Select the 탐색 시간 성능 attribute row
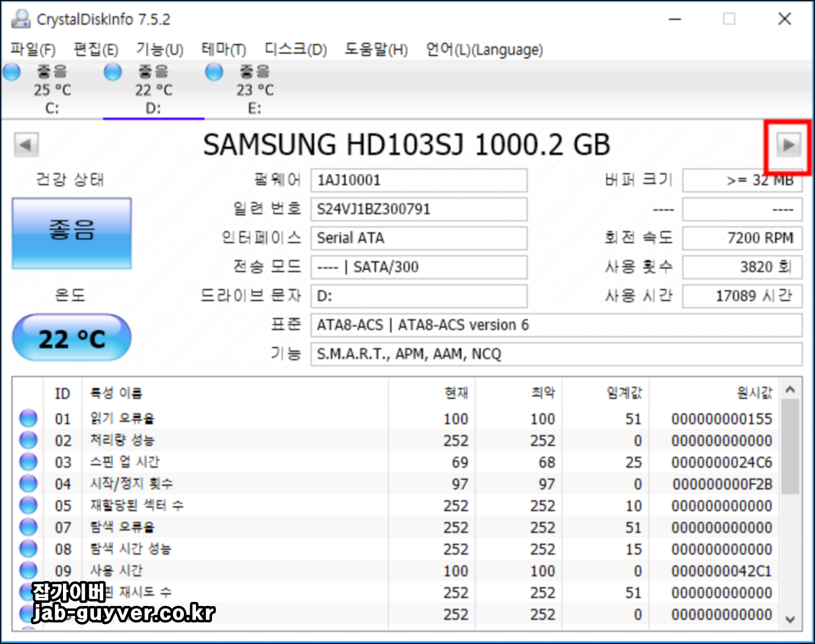This screenshot has width=815, height=644. [396, 549]
